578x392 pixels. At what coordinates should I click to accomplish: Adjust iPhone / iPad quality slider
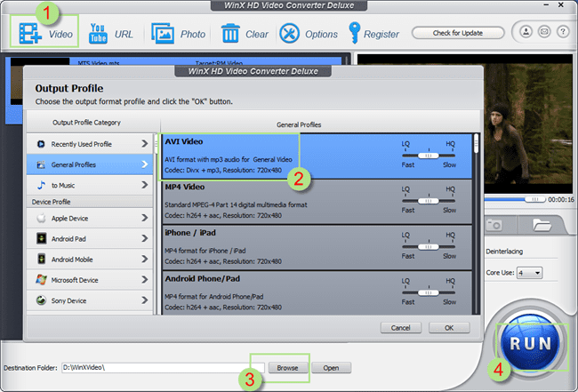pos(429,246)
